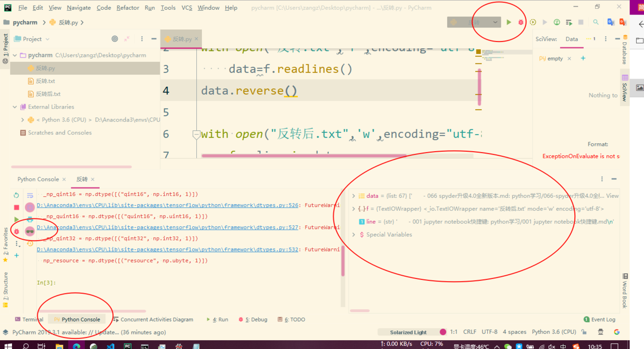The width and height of the screenshot is (644, 349).
Task: Open more options dots in console toolbar
Action: (16, 243)
